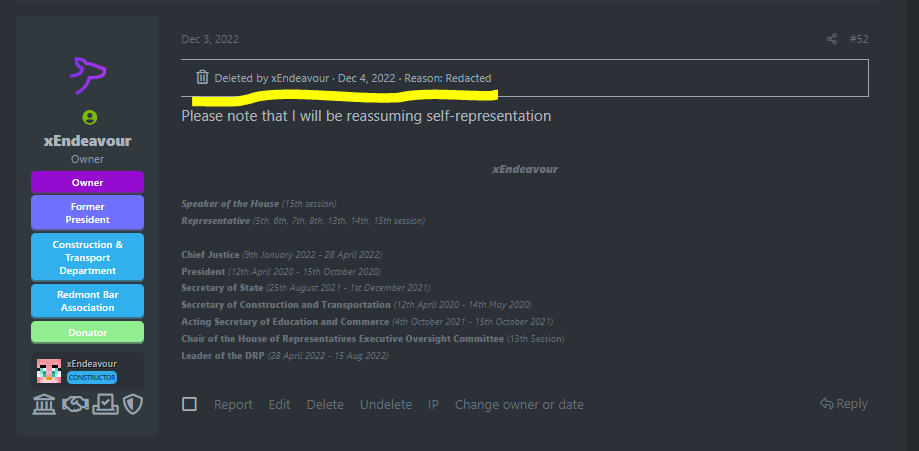Open Change owner or date
The height and width of the screenshot is (451, 919).
coord(519,405)
